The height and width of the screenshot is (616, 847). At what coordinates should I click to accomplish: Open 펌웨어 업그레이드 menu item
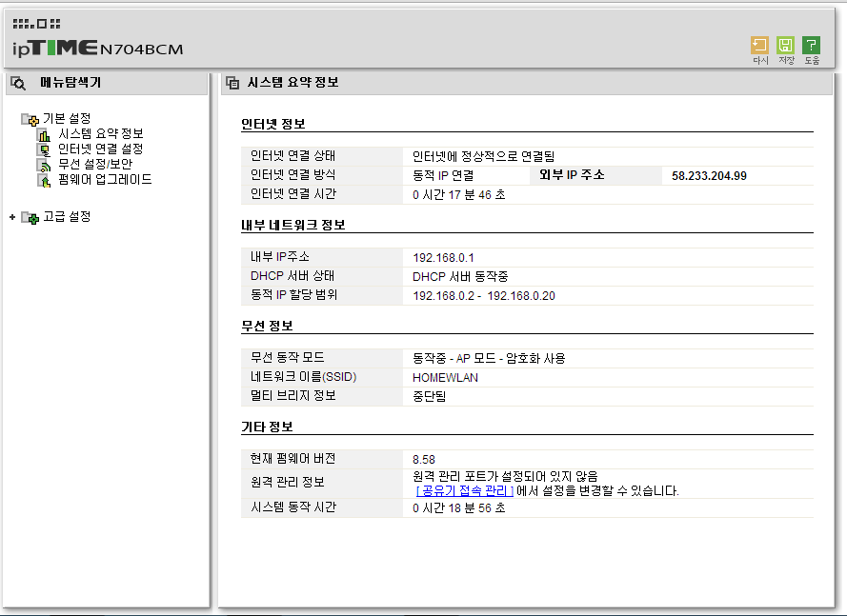click(x=105, y=179)
